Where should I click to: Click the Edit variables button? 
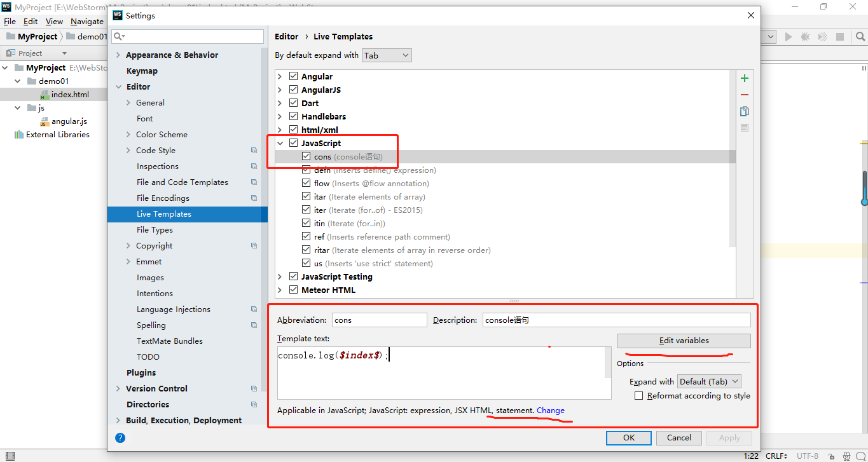point(684,341)
